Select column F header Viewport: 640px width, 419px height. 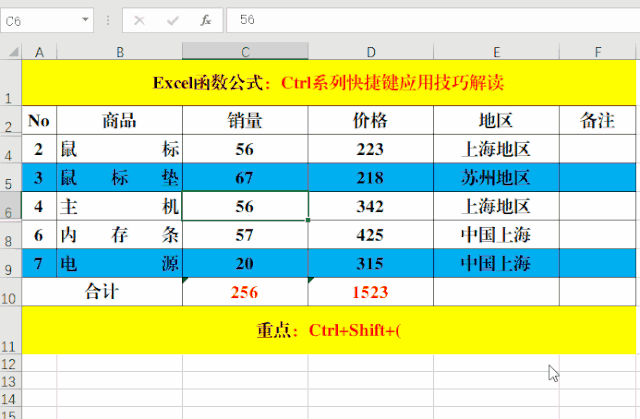click(598, 52)
